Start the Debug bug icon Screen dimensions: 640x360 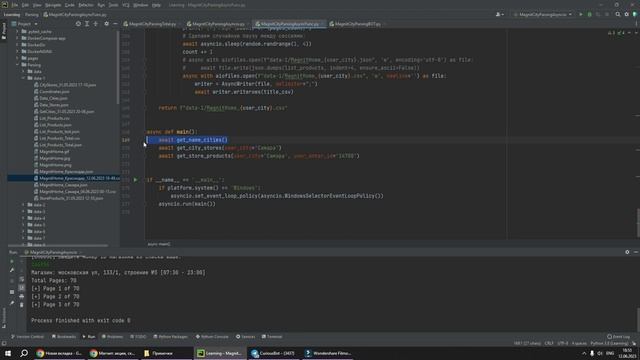(589, 14)
